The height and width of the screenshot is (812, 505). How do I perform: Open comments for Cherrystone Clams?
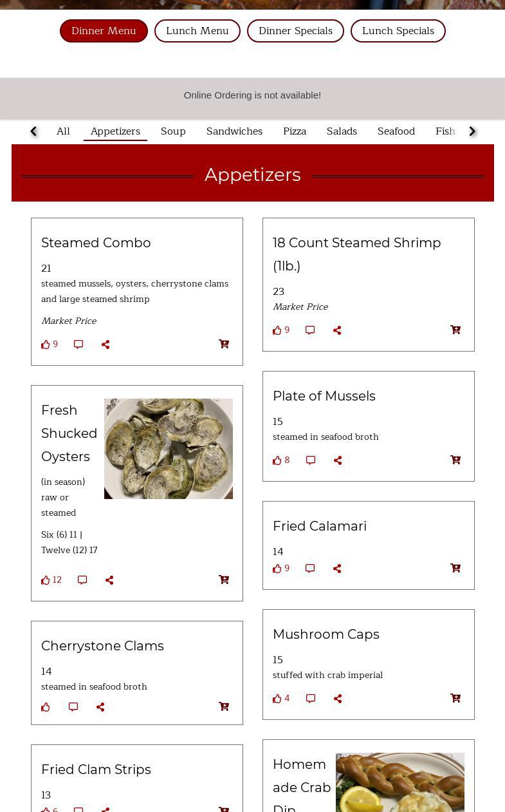point(73,707)
